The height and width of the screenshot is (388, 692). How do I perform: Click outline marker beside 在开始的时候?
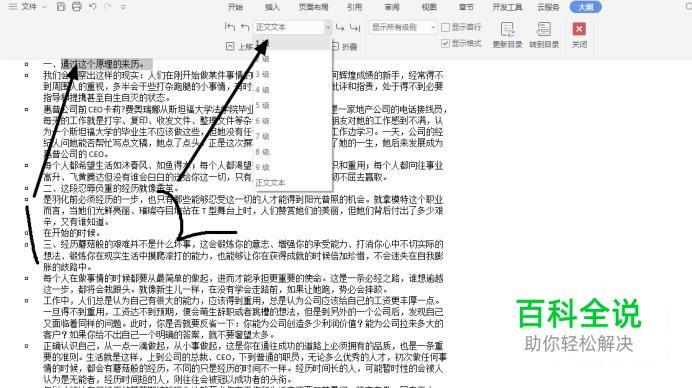[27, 233]
